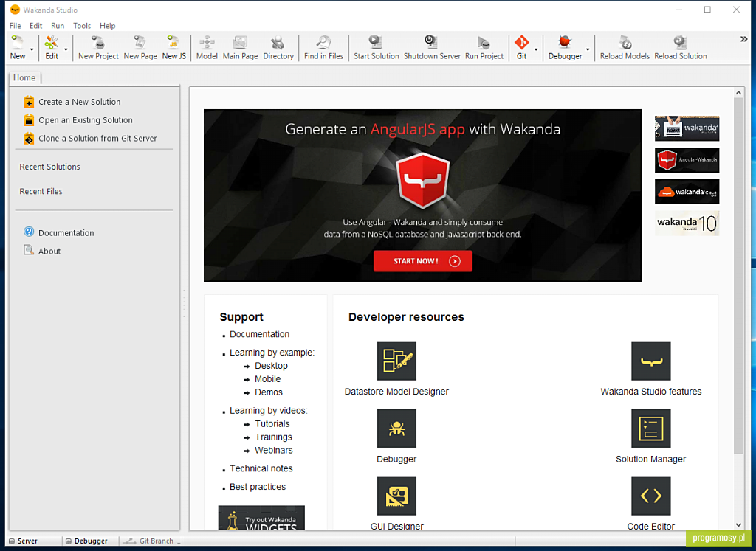Open the Best practices link
Viewport: 756px width, 551px height.
(258, 487)
